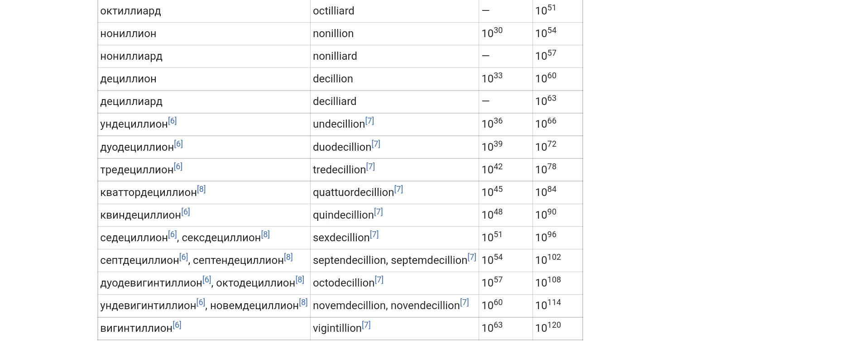Click citation [7] after octodecillion

[x=379, y=280]
